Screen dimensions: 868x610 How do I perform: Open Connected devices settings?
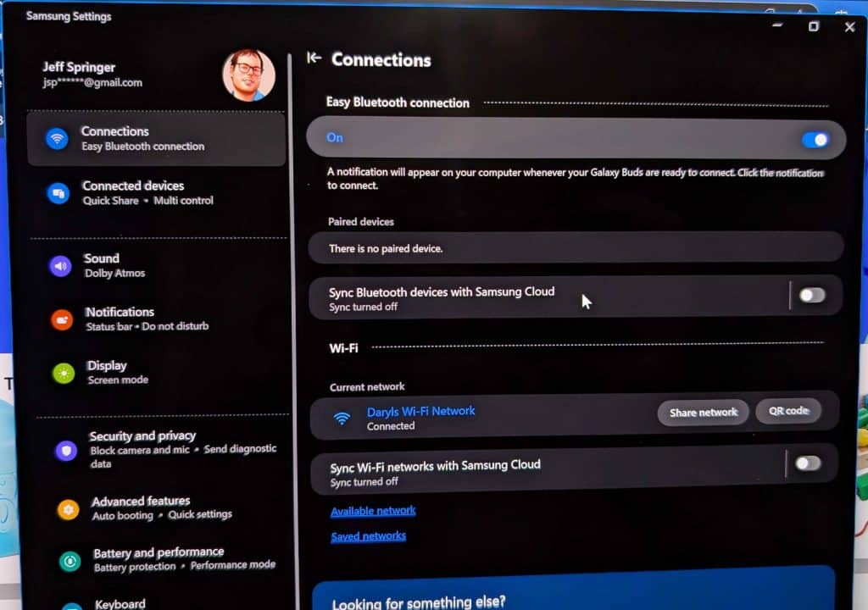pyautogui.click(x=157, y=192)
